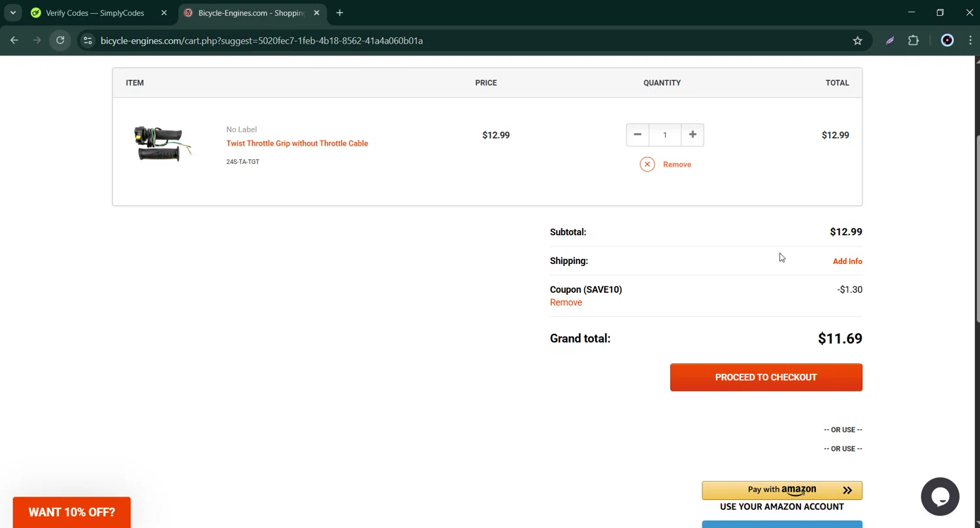Remove the throttle grip item from cart

click(x=677, y=165)
